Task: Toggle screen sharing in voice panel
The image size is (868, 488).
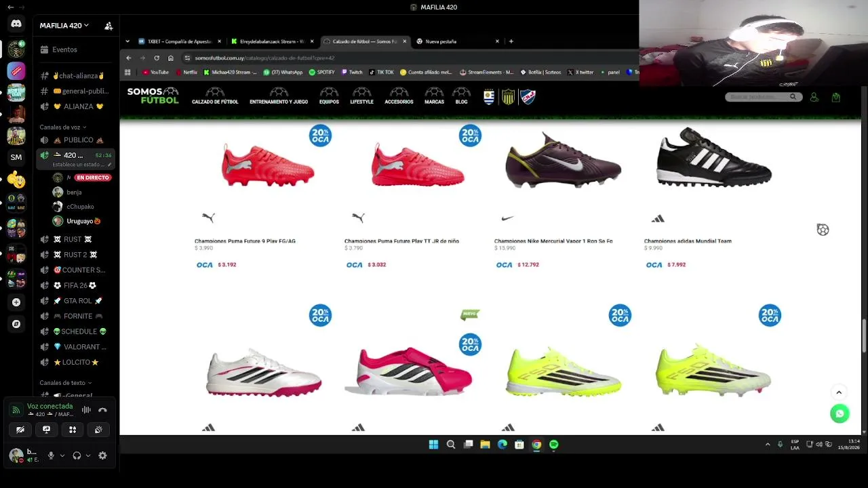Action: point(46,430)
